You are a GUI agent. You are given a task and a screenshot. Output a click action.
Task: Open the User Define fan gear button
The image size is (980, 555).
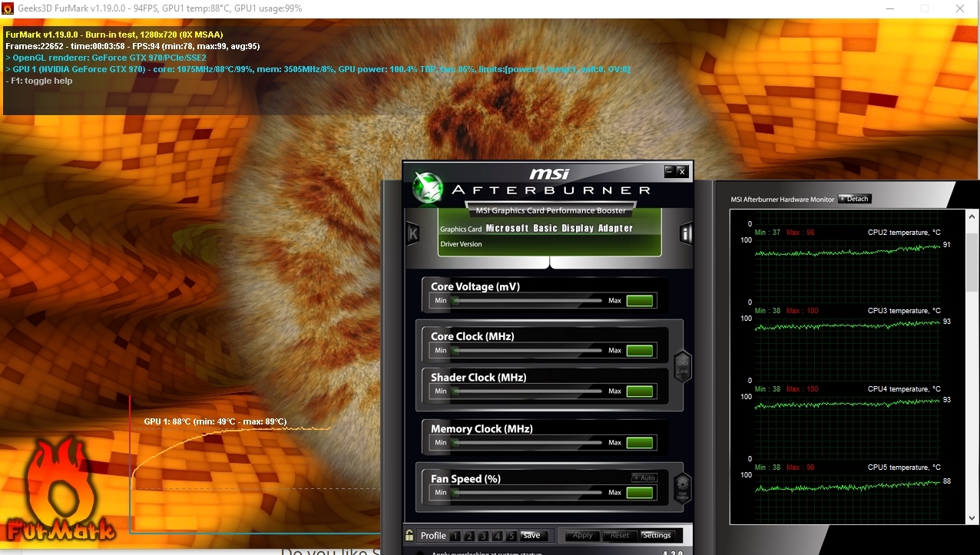[x=682, y=488]
